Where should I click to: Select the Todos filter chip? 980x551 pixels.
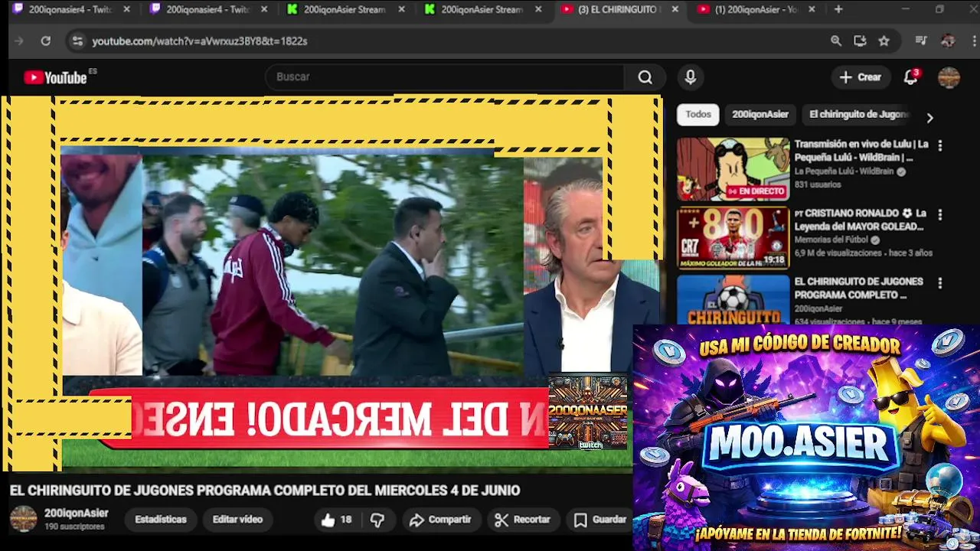tap(697, 115)
